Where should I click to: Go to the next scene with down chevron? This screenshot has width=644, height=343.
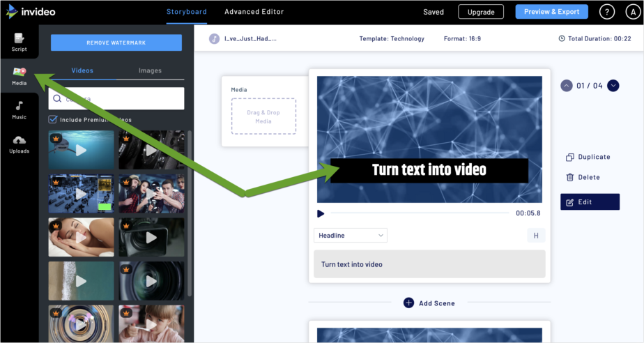click(x=613, y=86)
